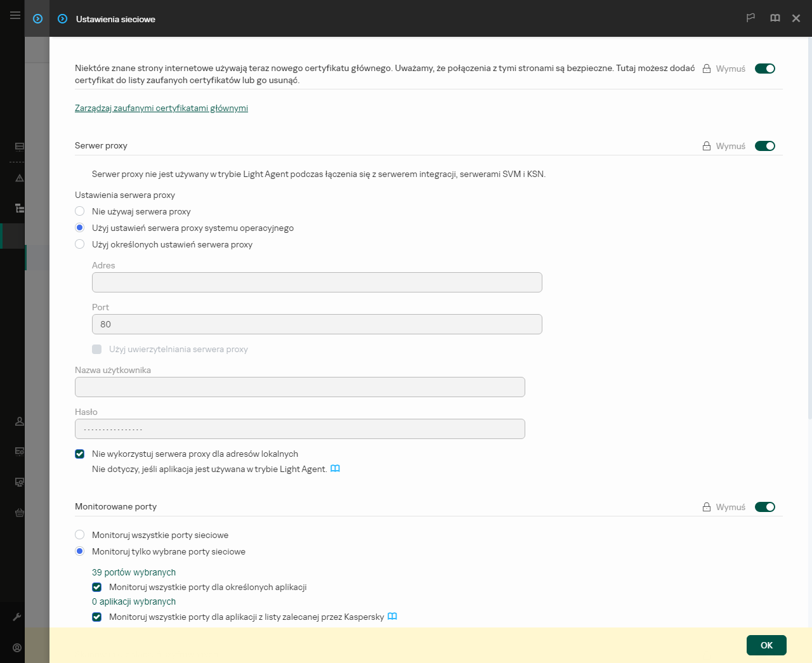The image size is (812, 663).
Task: Click the flag icon in the header
Action: point(750,18)
